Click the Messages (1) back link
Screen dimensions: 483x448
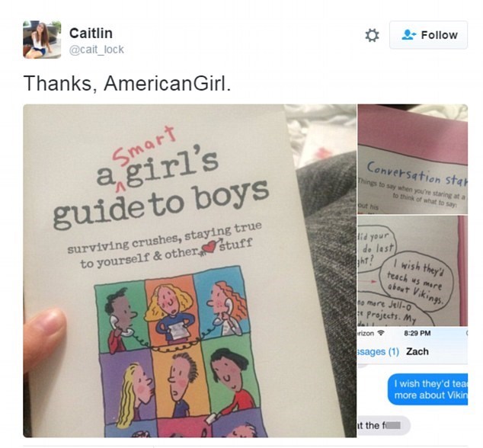point(379,351)
